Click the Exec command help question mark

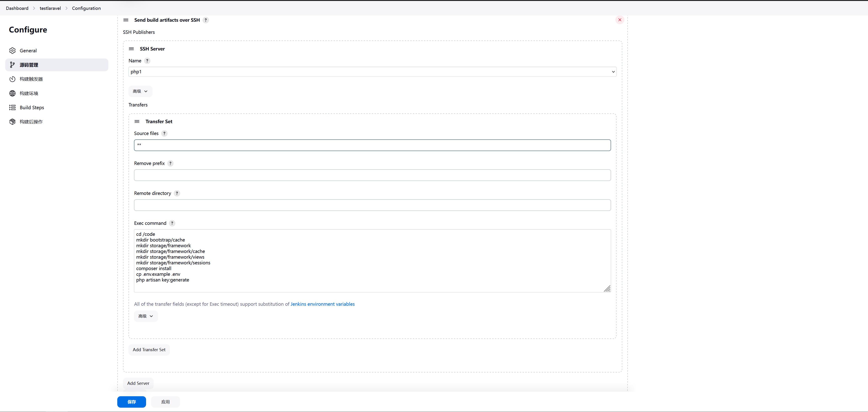coord(172,223)
